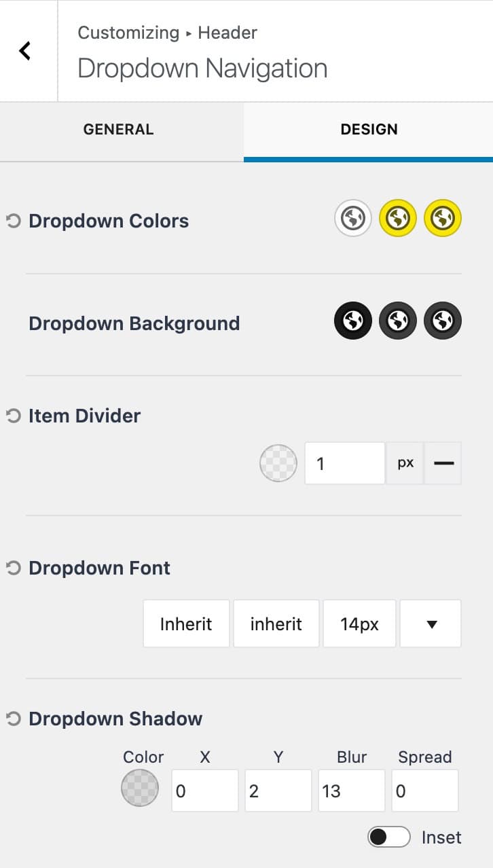Viewport: 493px width, 868px height.
Task: Switch to the General tab
Action: pyautogui.click(x=118, y=130)
